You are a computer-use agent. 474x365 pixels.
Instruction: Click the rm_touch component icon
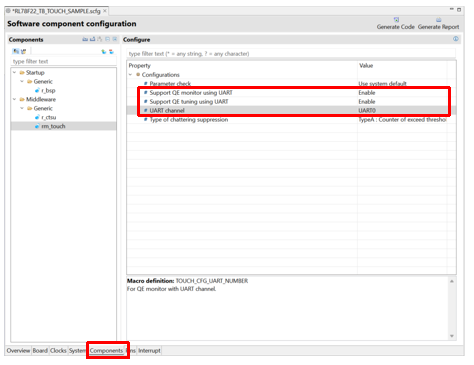[37, 126]
